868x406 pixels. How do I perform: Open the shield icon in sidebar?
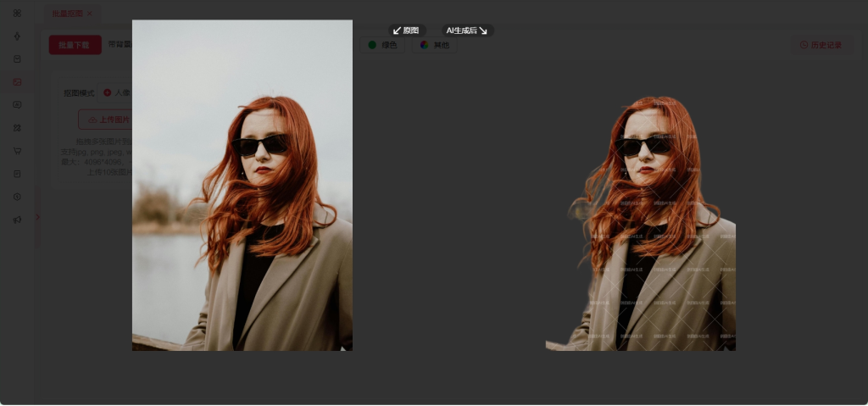(17, 197)
